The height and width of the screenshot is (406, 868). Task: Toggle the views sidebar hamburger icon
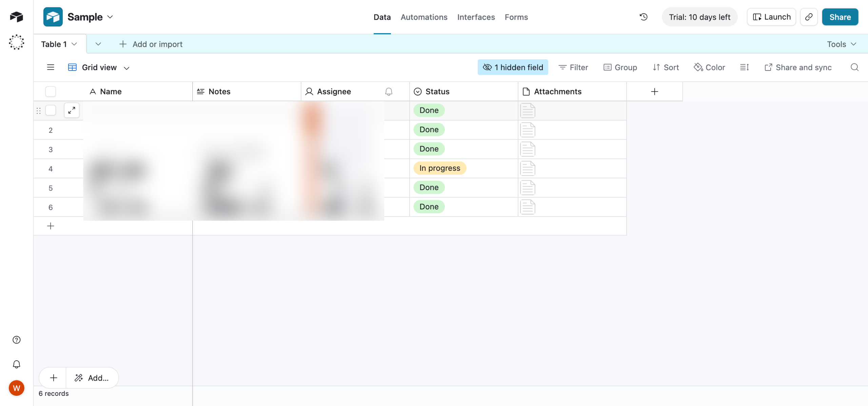[51, 67]
